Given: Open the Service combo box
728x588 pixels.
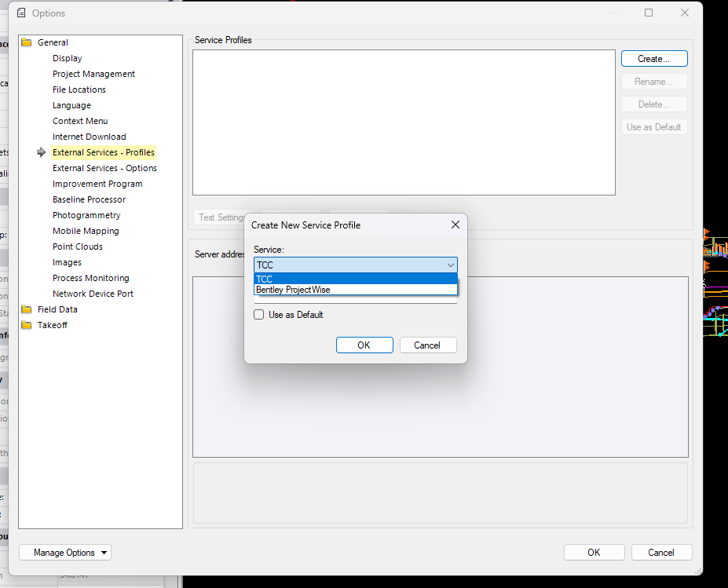Looking at the screenshot, I should [x=356, y=265].
